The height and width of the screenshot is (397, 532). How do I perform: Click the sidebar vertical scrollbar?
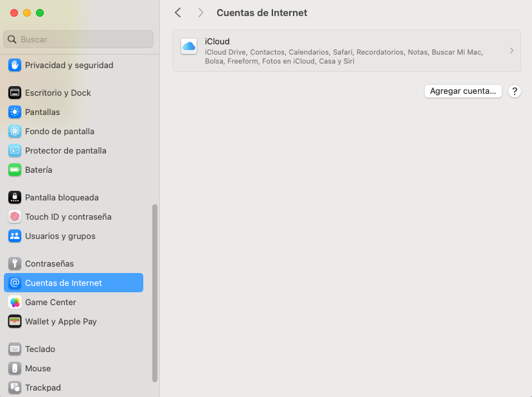click(x=154, y=293)
